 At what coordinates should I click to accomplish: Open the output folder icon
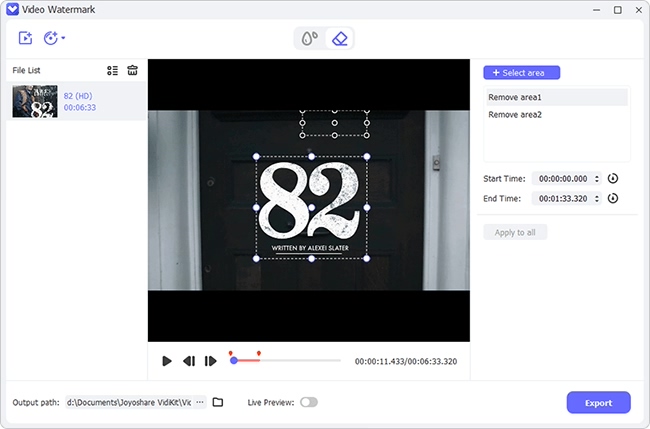(x=218, y=402)
